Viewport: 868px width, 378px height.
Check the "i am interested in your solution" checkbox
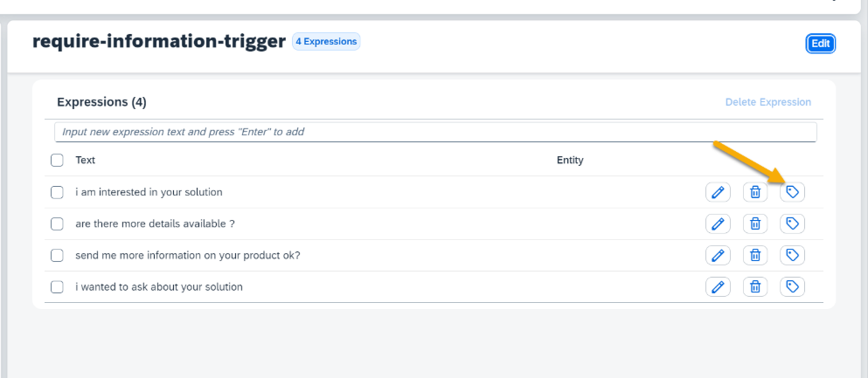point(57,192)
